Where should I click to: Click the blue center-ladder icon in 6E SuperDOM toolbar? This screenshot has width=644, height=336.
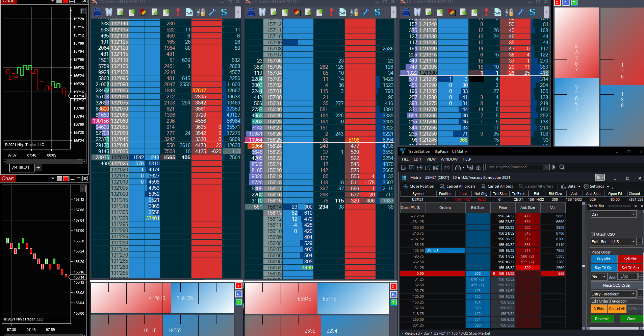click(406, 13)
